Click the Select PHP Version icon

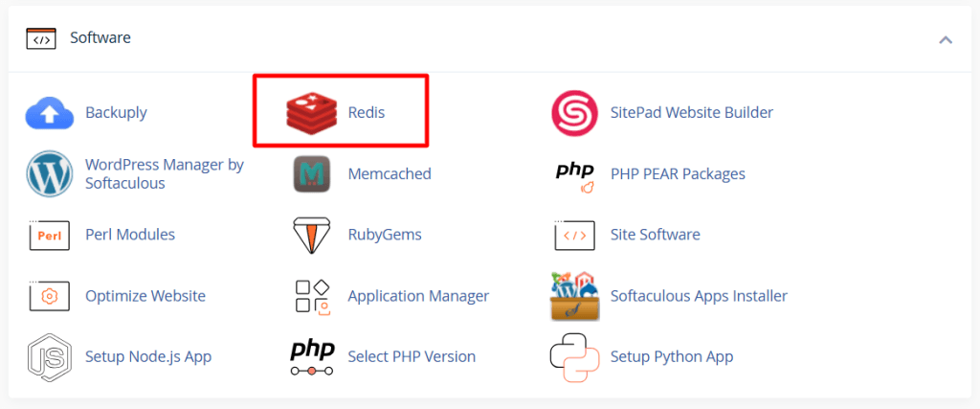312,357
